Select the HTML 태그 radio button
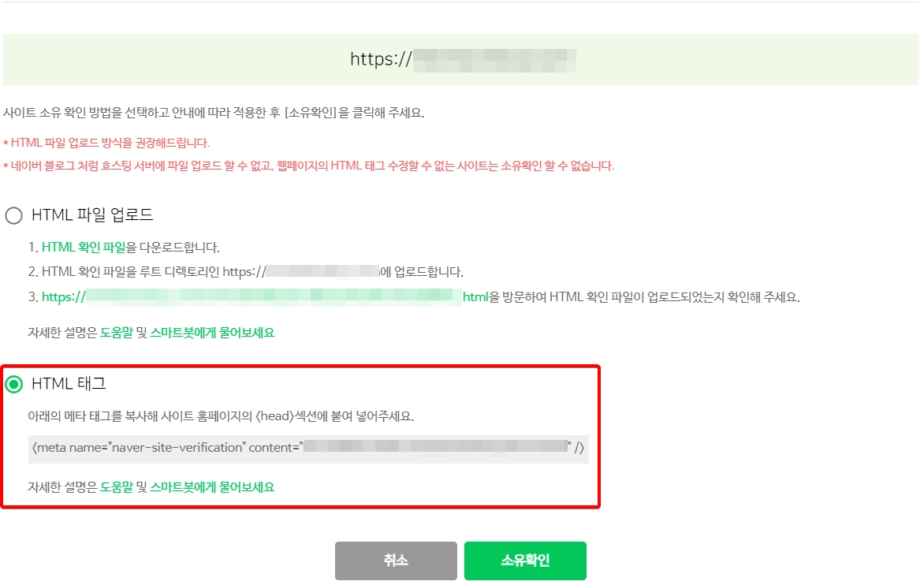Screen dimensions: 924x585 [x=13, y=385]
